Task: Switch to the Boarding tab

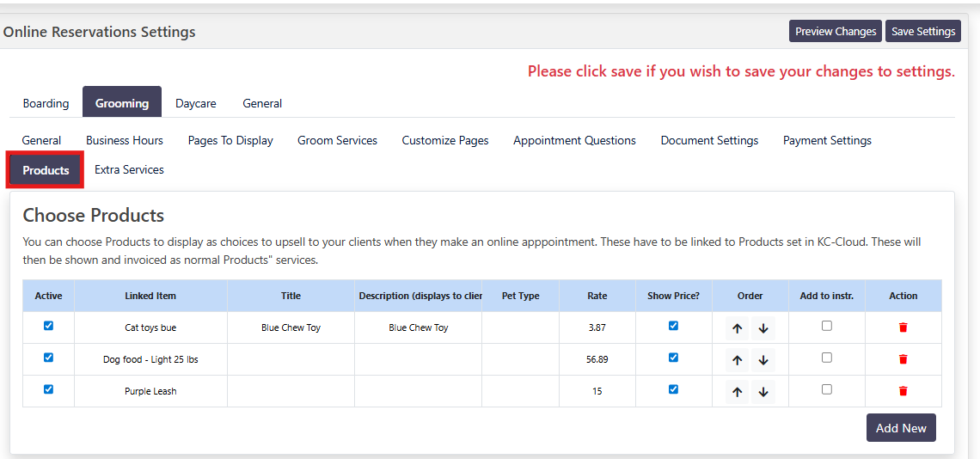Action: coord(46,103)
